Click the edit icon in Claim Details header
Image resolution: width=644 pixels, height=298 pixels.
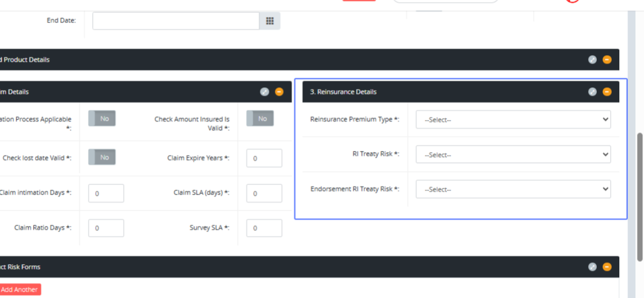pos(265,92)
